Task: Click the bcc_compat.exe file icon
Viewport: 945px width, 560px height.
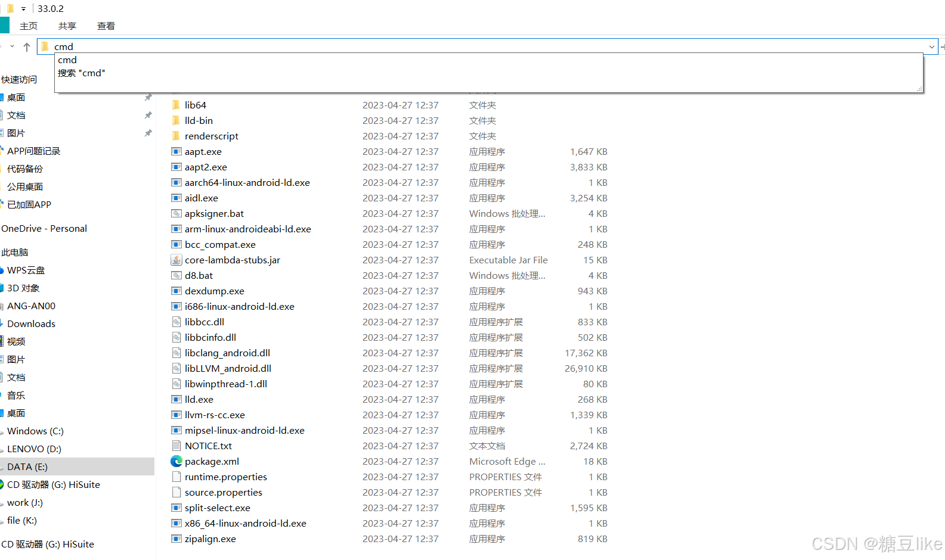Action: point(176,245)
